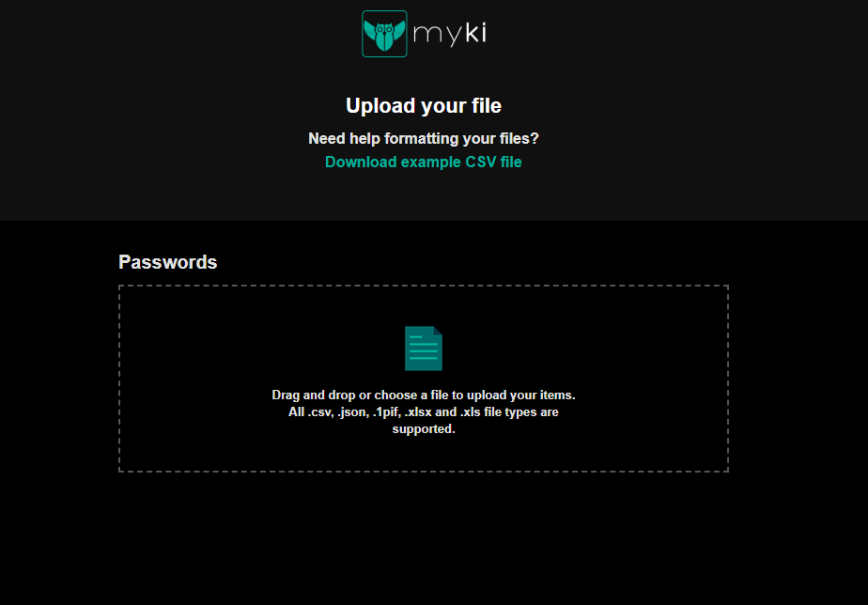The image size is (868, 605).
Task: Select the teal document file icon
Action: [424, 349]
